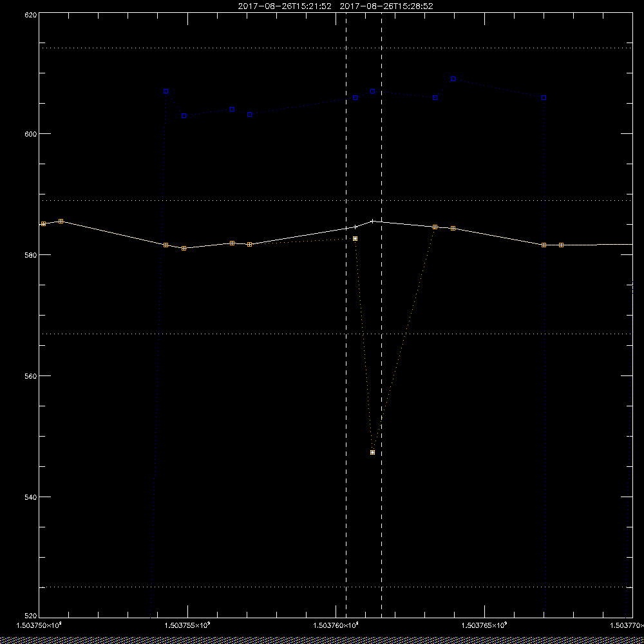Pick the first orange marker at plot's left edge
644x644 pixels.
(44, 224)
